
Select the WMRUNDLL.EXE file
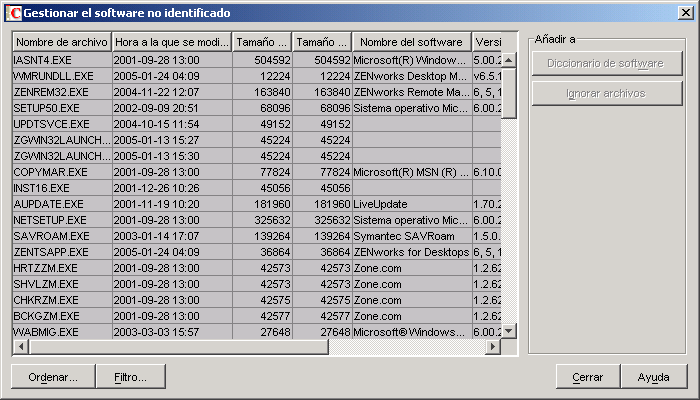pyautogui.click(x=62, y=76)
